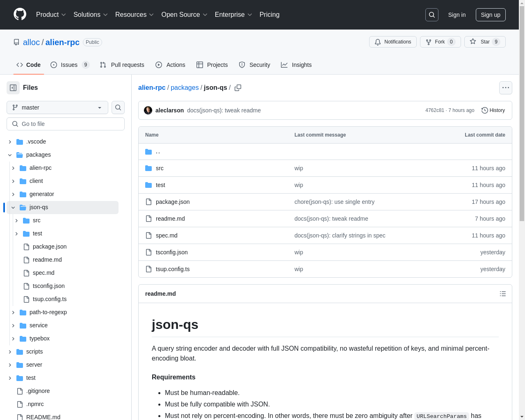Click the spec.md file icon in table

click(x=148, y=235)
